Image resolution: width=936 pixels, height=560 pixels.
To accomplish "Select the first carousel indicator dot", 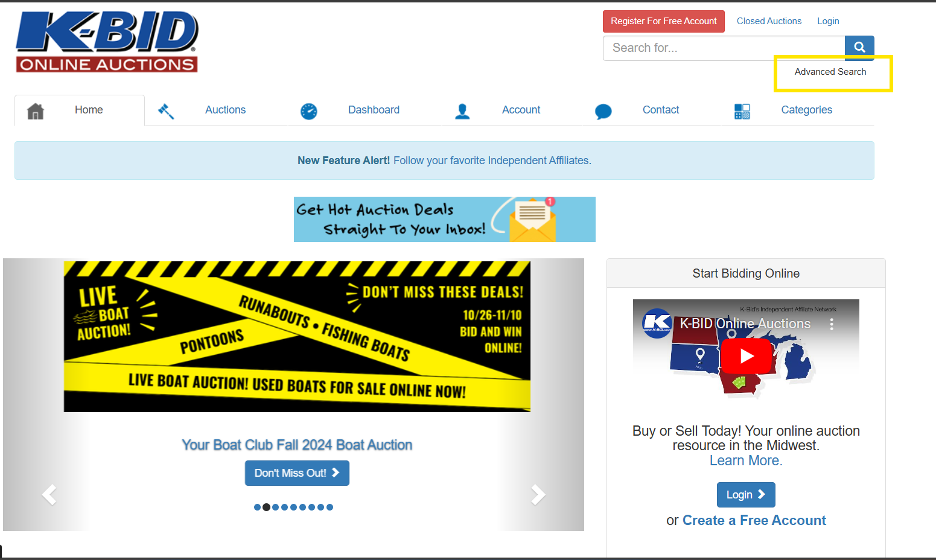I will coord(257,507).
